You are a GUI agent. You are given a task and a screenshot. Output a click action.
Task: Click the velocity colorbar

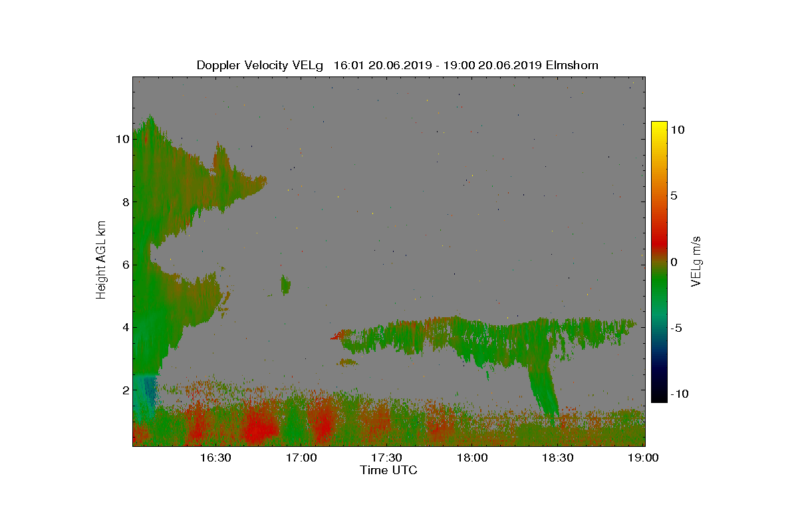pos(659,262)
